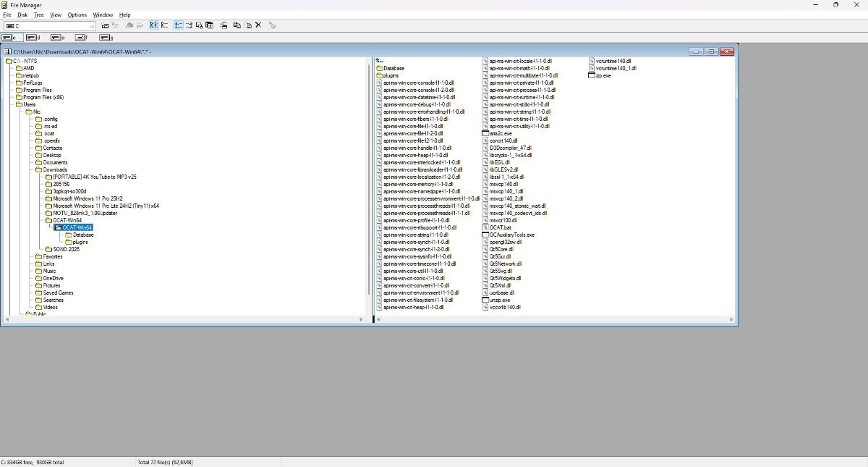Select plugins subfolder under OCAT-Win64 in tree
The height and width of the screenshot is (467, 868).
(76, 242)
